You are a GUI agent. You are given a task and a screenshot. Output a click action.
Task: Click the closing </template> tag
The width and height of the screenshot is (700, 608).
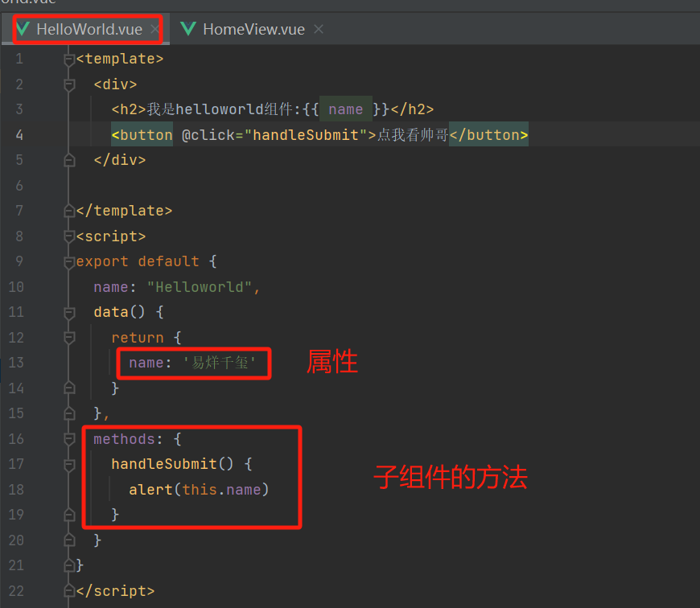[x=124, y=211]
